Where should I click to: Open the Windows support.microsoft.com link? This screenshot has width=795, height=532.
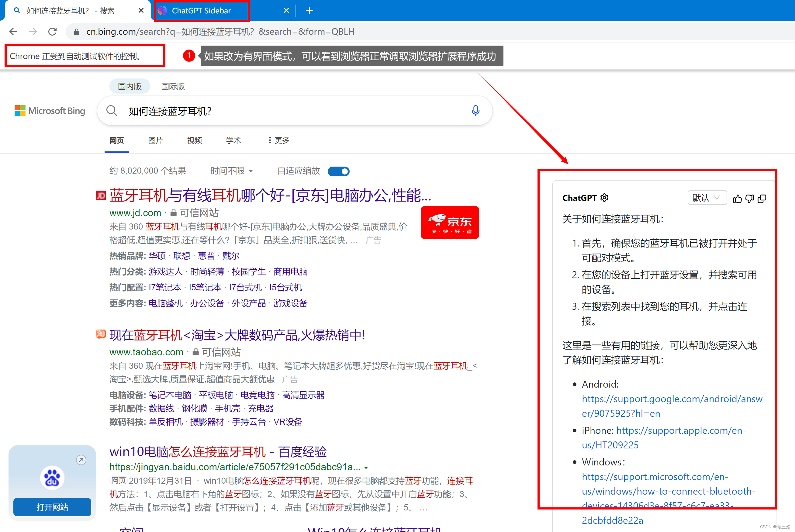[x=669, y=499]
